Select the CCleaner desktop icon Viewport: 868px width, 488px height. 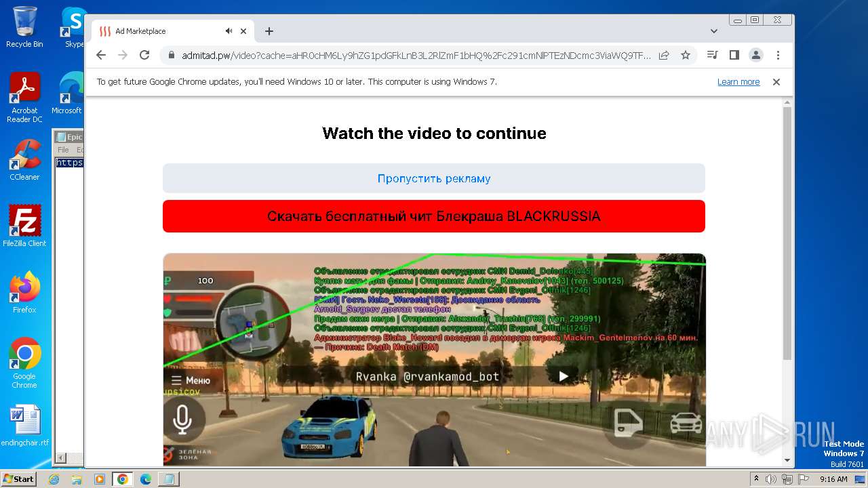pyautogui.click(x=24, y=161)
